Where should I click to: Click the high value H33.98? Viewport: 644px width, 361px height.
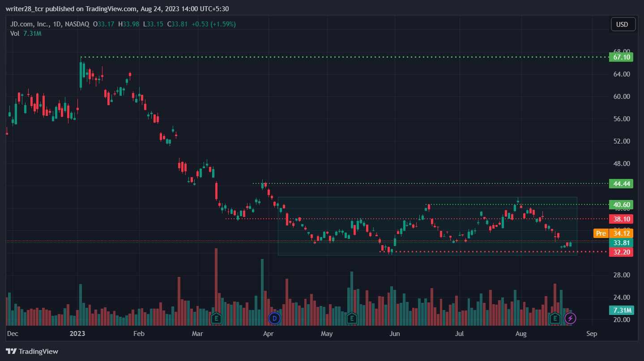[129, 24]
